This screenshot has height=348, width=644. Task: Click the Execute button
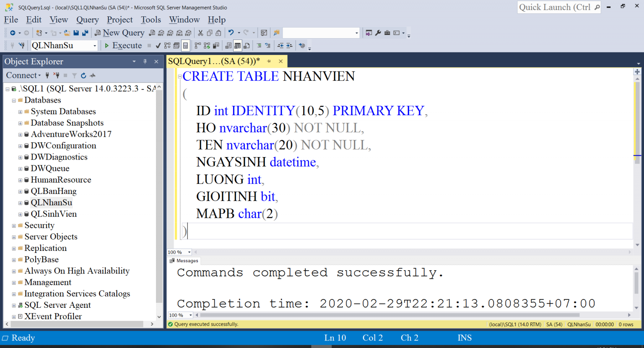click(123, 45)
